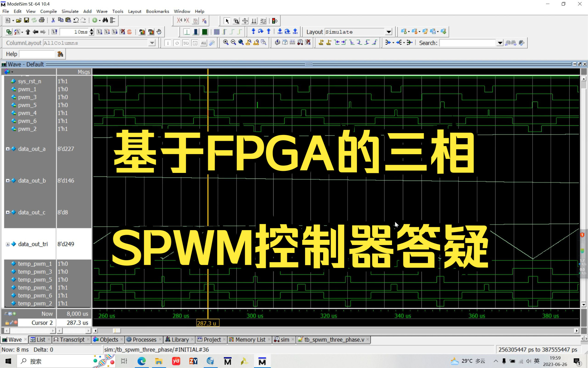Click the Zoom Out magnifier icon

(233, 43)
